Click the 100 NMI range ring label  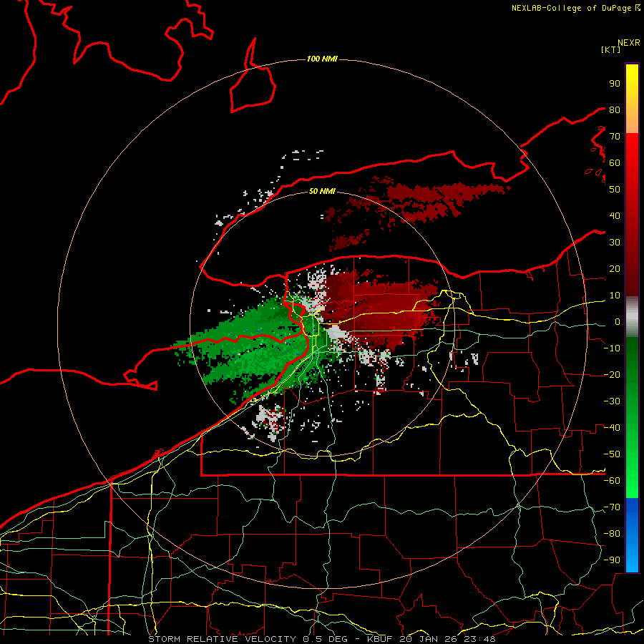(322, 59)
